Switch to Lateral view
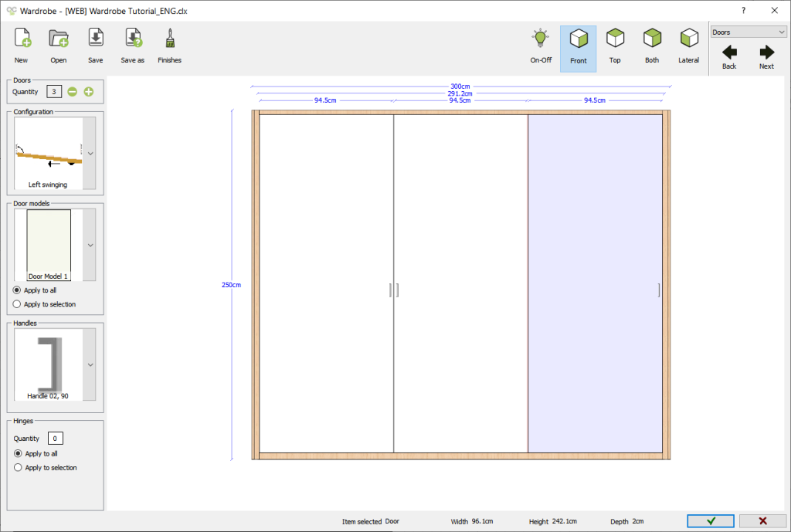The height and width of the screenshot is (532, 791). (688, 46)
